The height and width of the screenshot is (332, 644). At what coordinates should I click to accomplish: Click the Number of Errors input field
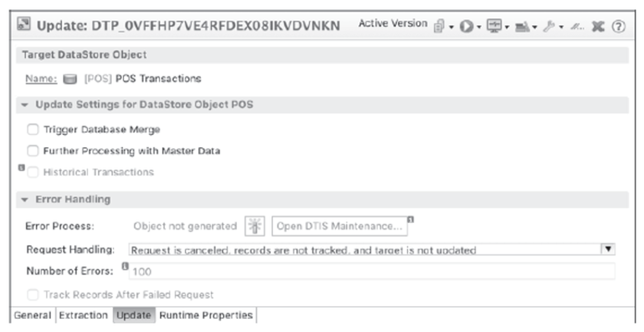pos(372,271)
